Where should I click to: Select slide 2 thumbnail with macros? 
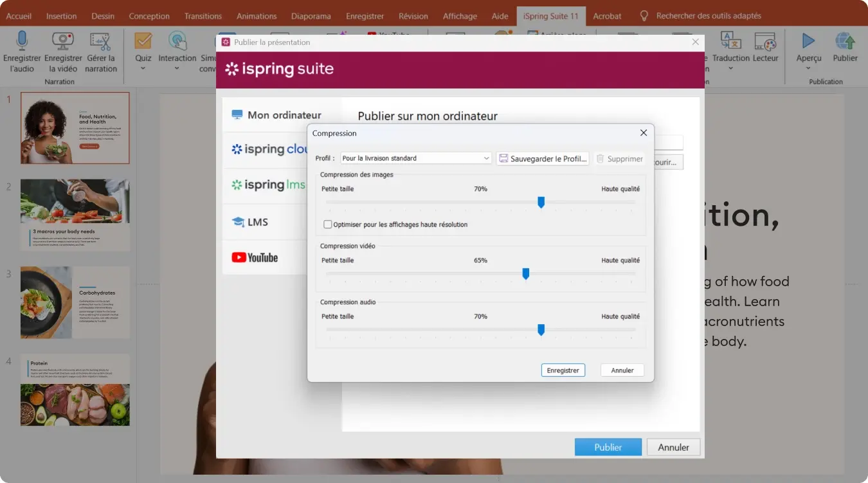[75, 215]
